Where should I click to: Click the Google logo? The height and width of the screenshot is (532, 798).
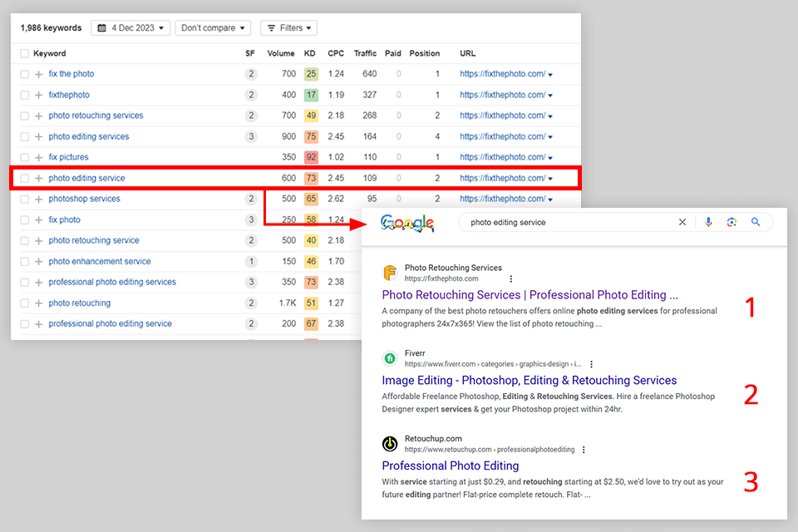point(407,223)
